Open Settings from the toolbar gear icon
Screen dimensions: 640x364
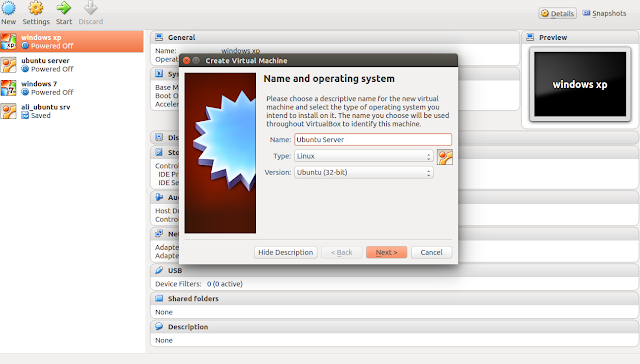tap(36, 8)
